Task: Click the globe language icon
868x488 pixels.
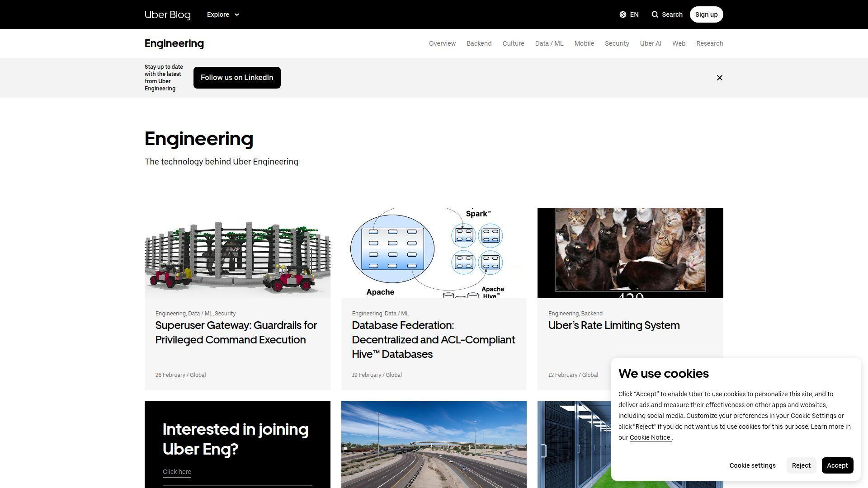Action: click(x=623, y=14)
